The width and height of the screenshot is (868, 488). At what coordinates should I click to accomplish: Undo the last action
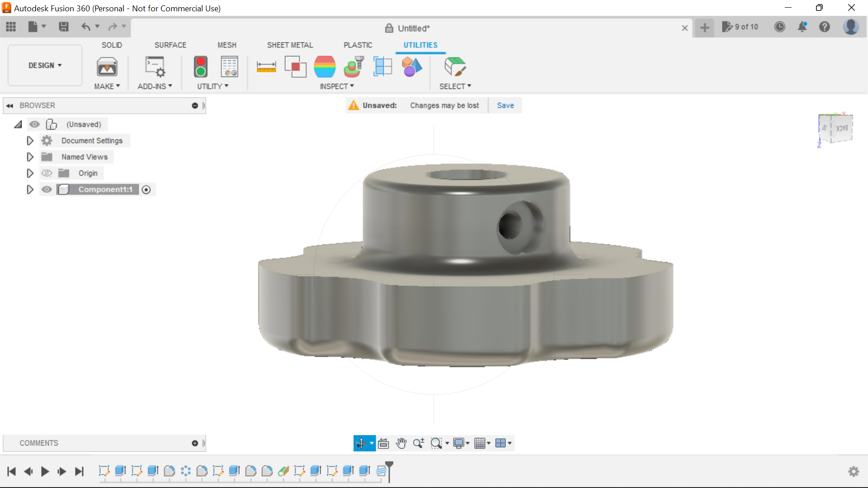tap(86, 27)
